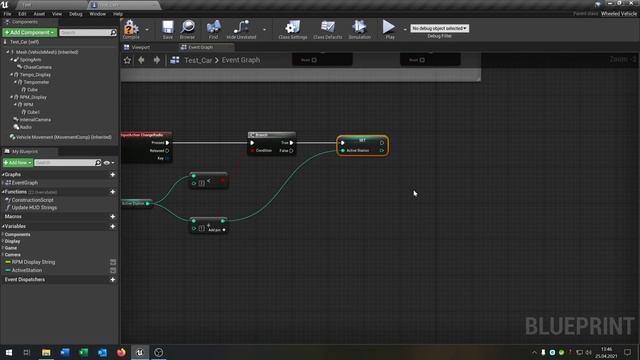
Task: Select the ActiveStation variable
Action: coord(27,270)
